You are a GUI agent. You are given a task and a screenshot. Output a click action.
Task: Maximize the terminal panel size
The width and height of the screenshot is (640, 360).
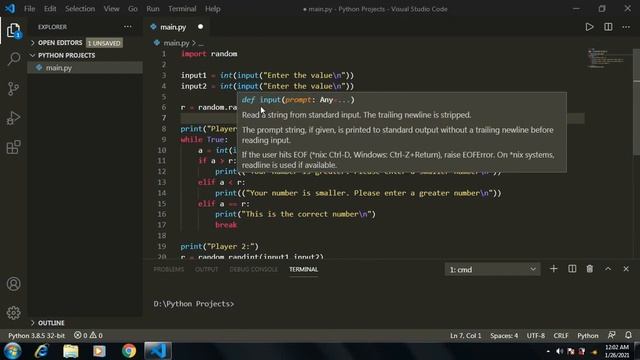pos(608,269)
